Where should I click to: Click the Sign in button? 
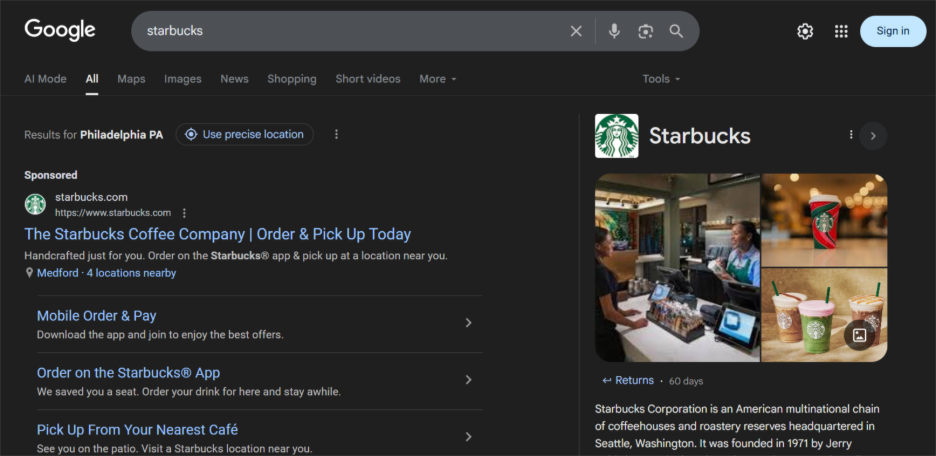pos(893,31)
